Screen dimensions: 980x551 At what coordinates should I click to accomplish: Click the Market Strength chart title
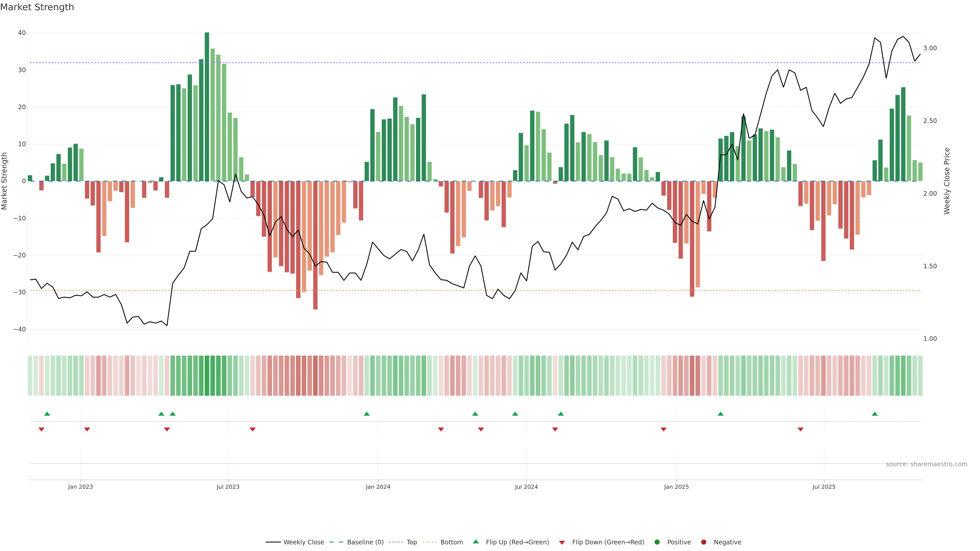coord(37,7)
